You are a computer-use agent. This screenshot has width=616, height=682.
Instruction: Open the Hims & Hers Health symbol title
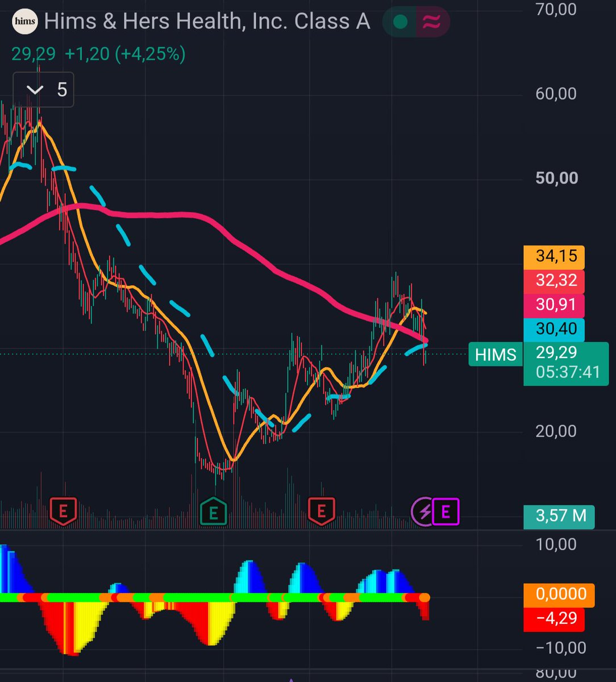207,22
